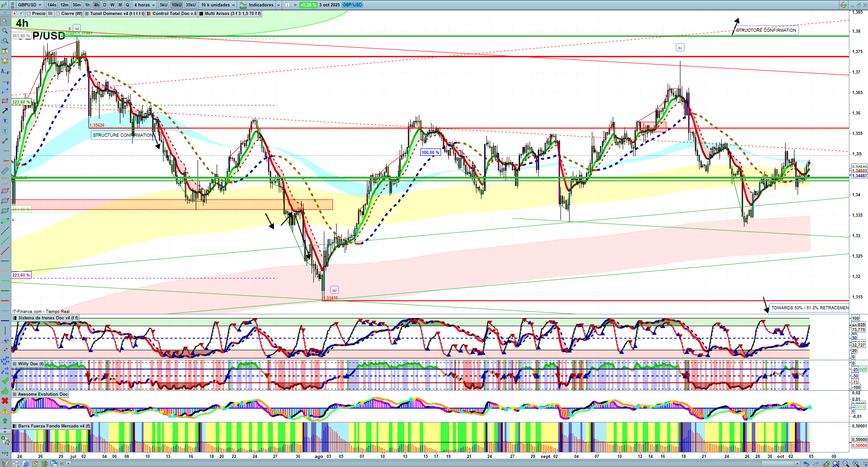Toggle the Precio checkbox
This screenshot has height=467, width=868.
(x=29, y=14)
